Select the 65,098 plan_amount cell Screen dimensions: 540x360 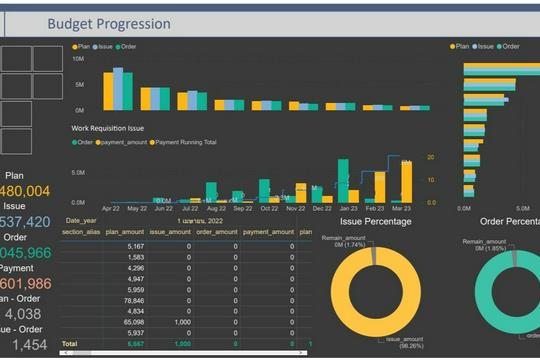point(134,322)
